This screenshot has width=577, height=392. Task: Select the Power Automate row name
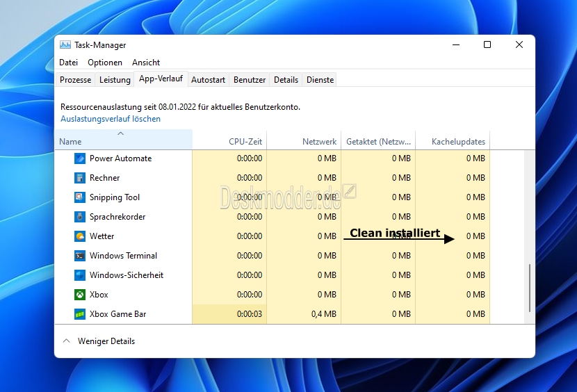121,158
